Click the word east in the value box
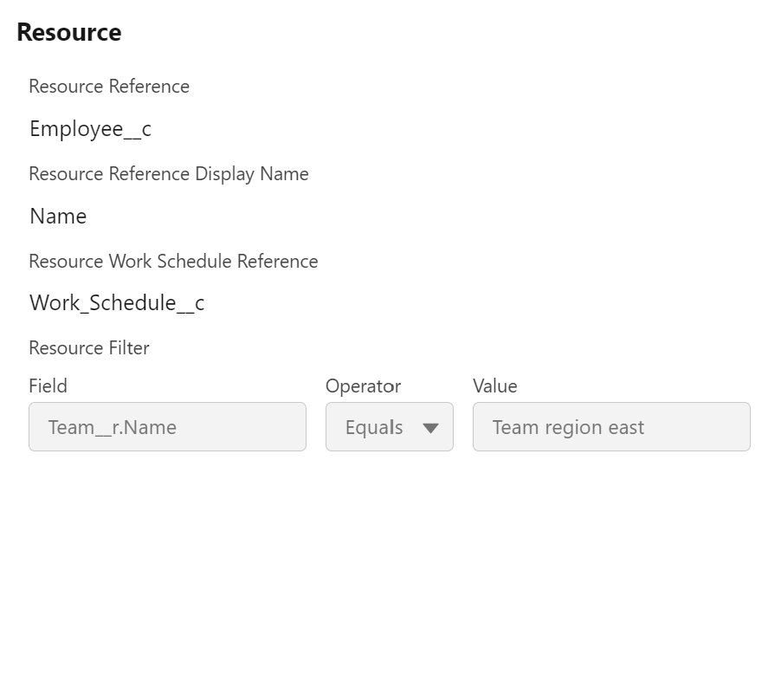The image size is (781, 700). (x=625, y=427)
